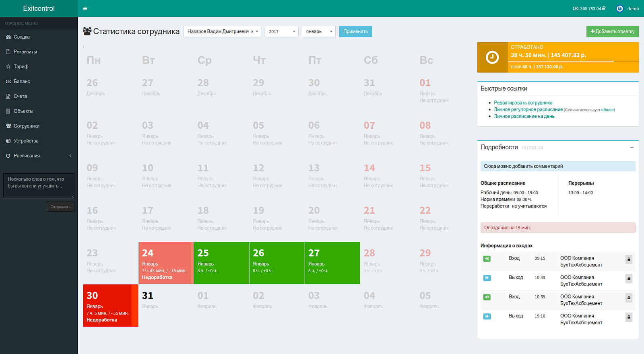Collapse the Подробности panel

pos(632,147)
